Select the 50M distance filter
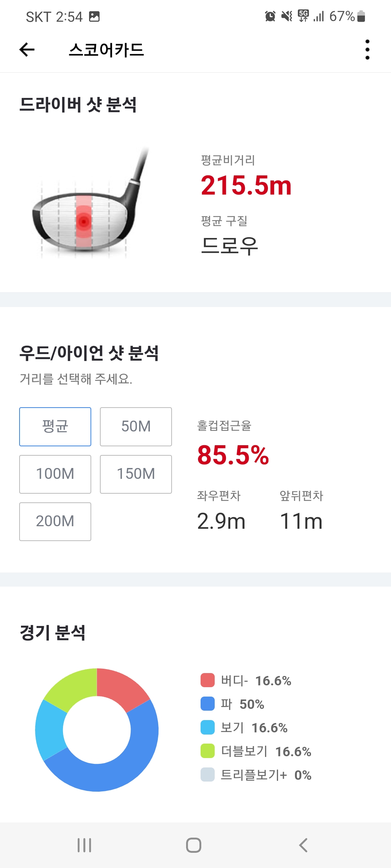Viewport: 391px width, 868px height. tap(136, 427)
